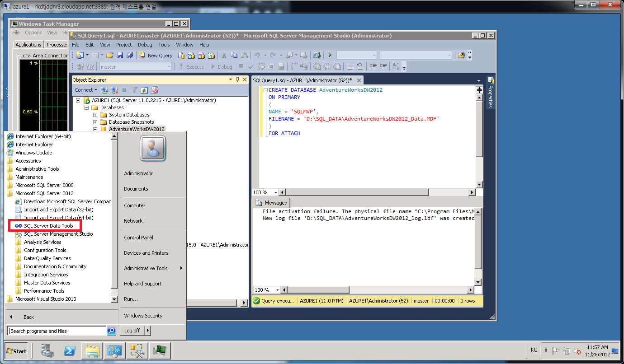Collapse the CREATE DATABASE outlining region
Screen dimensions: 624x364
pos(265,90)
